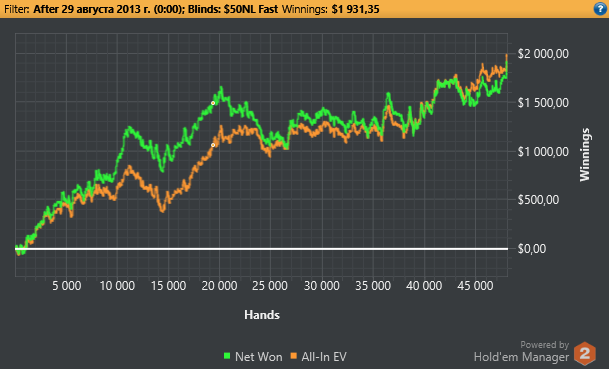Toggle the All-In EV orange legend swatch
This screenshot has width=609, height=369.
294,356
